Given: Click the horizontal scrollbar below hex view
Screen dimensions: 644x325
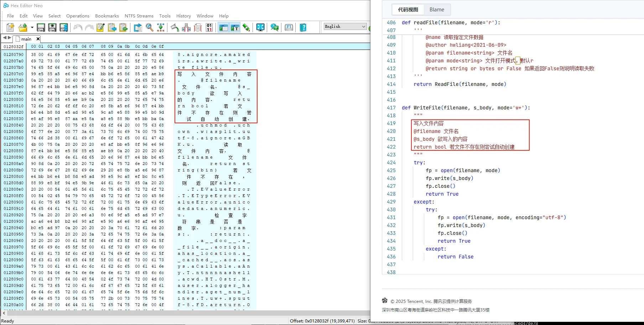Looking at the screenshot, I should 185,313.
